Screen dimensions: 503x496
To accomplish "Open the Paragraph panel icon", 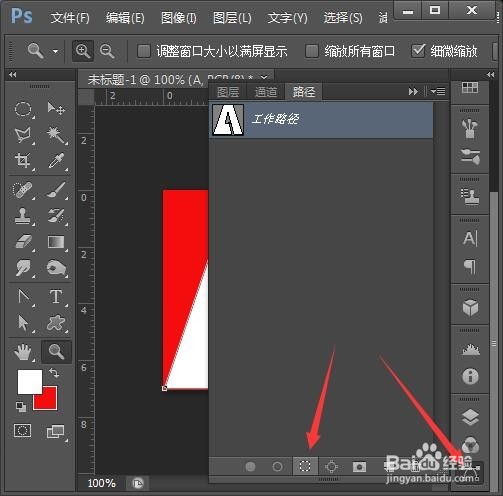I will pyautogui.click(x=470, y=267).
